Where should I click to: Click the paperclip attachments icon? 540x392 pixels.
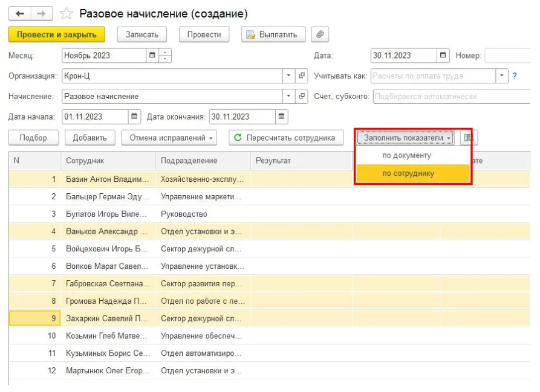320,34
